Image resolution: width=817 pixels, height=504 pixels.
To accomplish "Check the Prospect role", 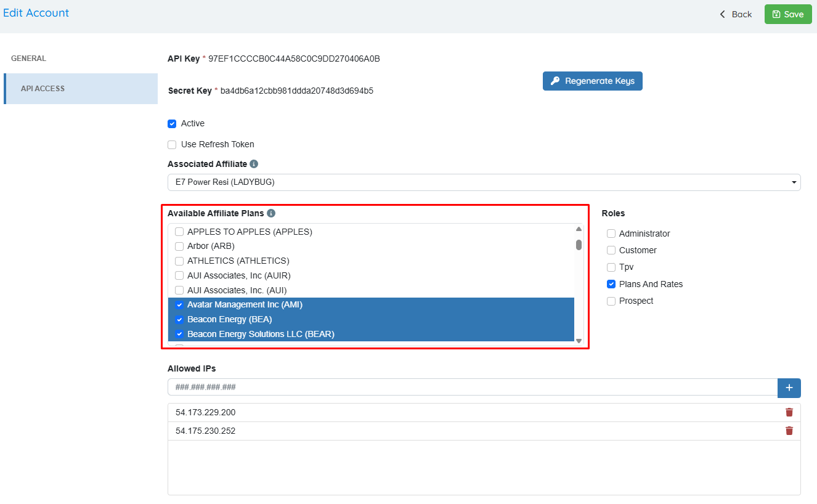I will click(611, 301).
